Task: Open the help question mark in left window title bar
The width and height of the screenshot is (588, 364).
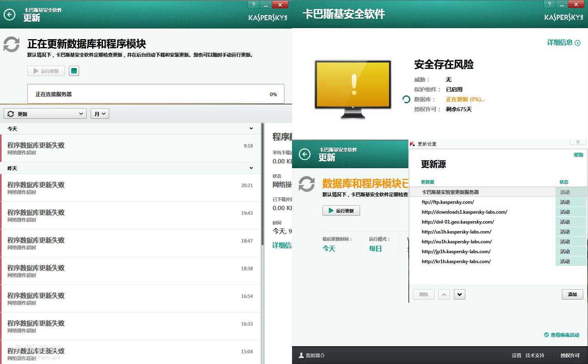Action: click(254, 5)
